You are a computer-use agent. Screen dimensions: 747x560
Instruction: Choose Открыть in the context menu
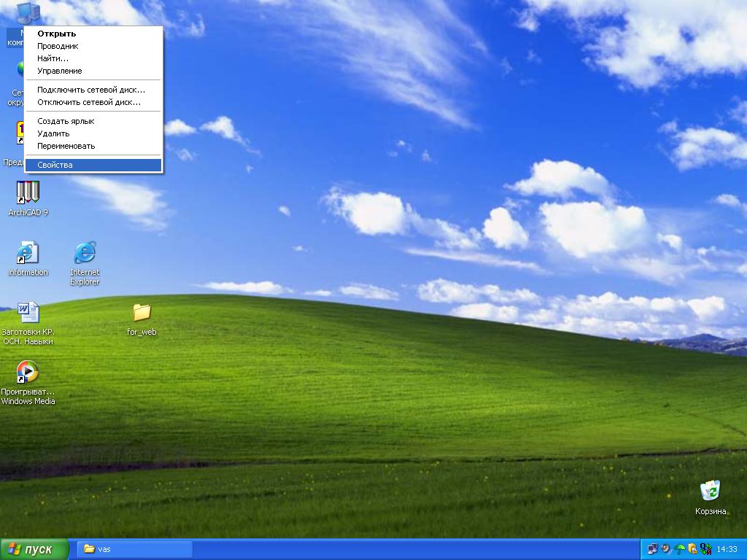click(x=93, y=34)
